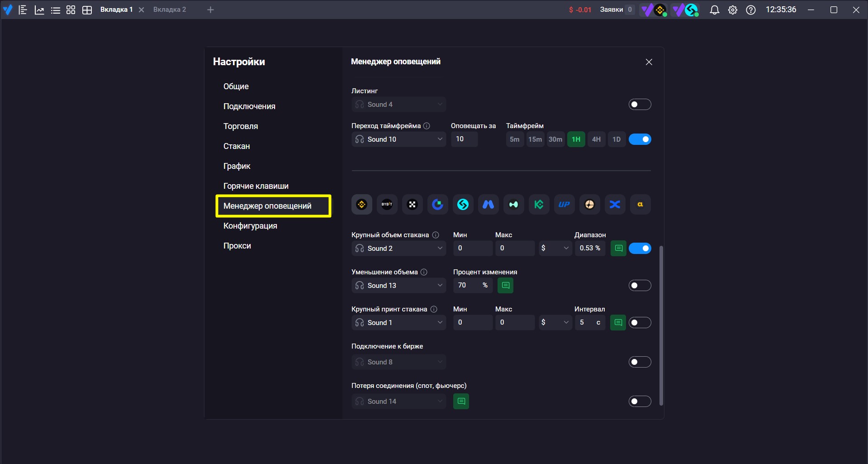This screenshot has width=868, height=464.
Task: Show info tooltip for Переход таймфрейма
Action: click(x=427, y=126)
